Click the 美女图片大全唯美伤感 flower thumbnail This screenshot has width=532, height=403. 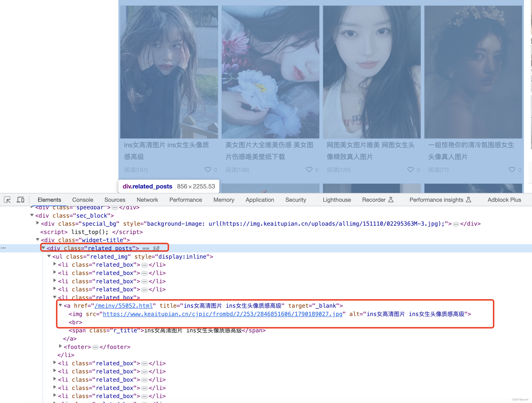coord(270,72)
